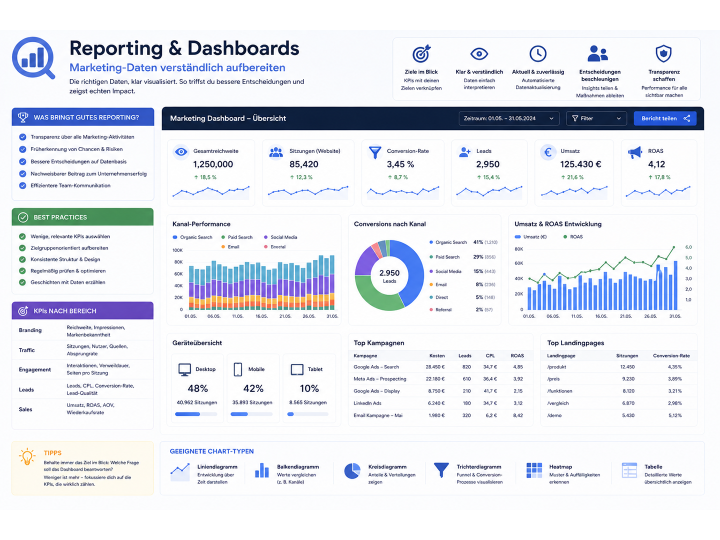Image resolution: width=720 pixels, height=540 pixels.
Task: Click the Tipps light bulb icon
Action: (x=27, y=457)
